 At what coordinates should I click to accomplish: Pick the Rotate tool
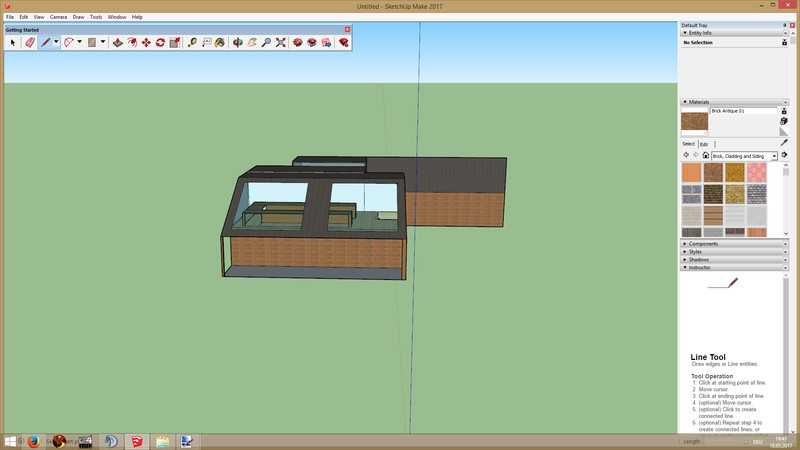pos(160,43)
